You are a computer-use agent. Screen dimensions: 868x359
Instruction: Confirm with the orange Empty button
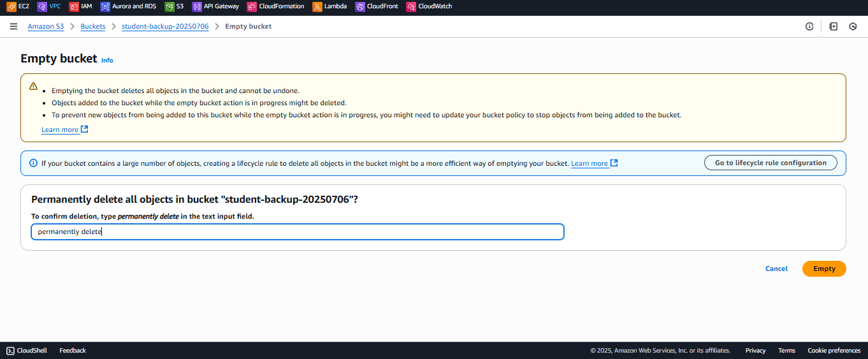[x=824, y=269]
